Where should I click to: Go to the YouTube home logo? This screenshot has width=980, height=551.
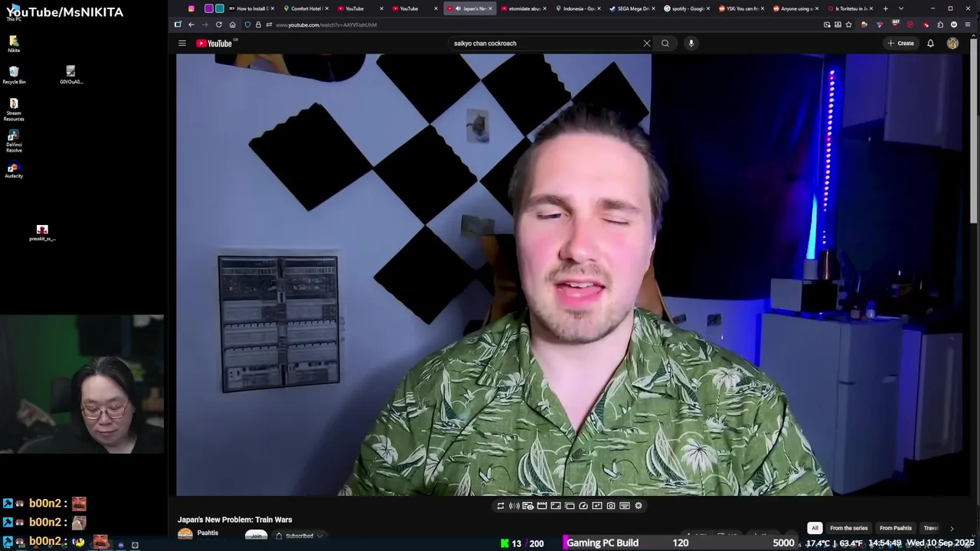pos(214,43)
